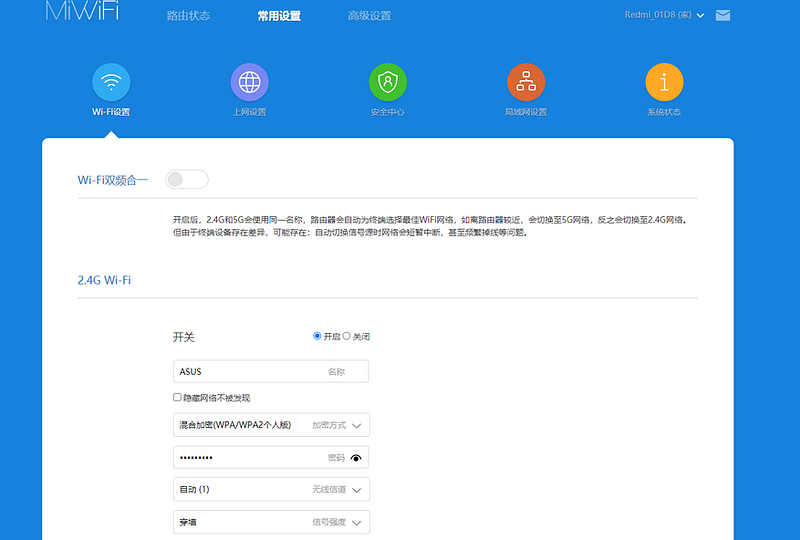800x540 pixels.
Task: Click the mail envelope icon
Action: (x=722, y=15)
